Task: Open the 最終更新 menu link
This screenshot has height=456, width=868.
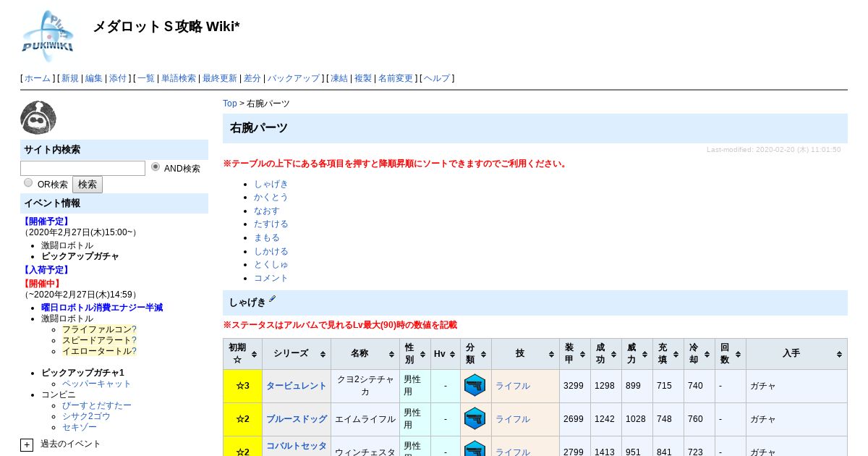Action: coord(220,78)
